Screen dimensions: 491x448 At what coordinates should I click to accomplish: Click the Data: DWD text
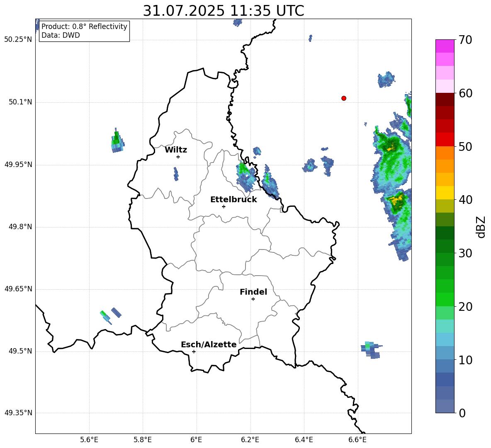pos(61,35)
